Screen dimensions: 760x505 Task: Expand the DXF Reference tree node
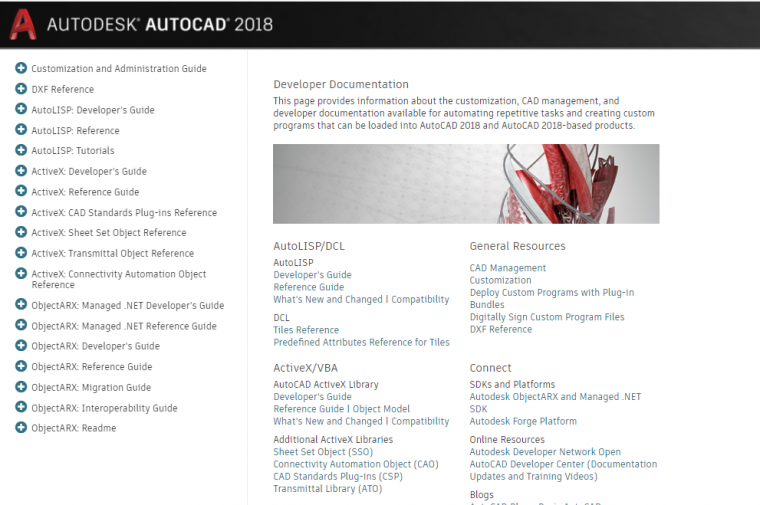21,89
